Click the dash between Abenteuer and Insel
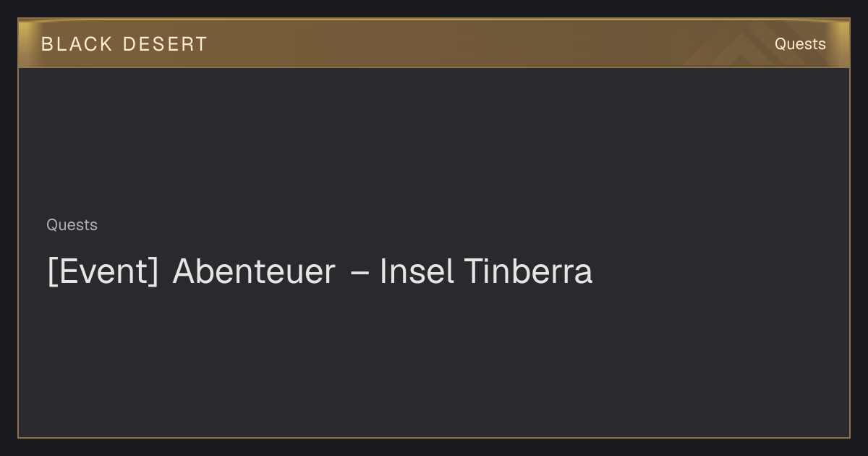This screenshot has height=456, width=868. point(359,274)
